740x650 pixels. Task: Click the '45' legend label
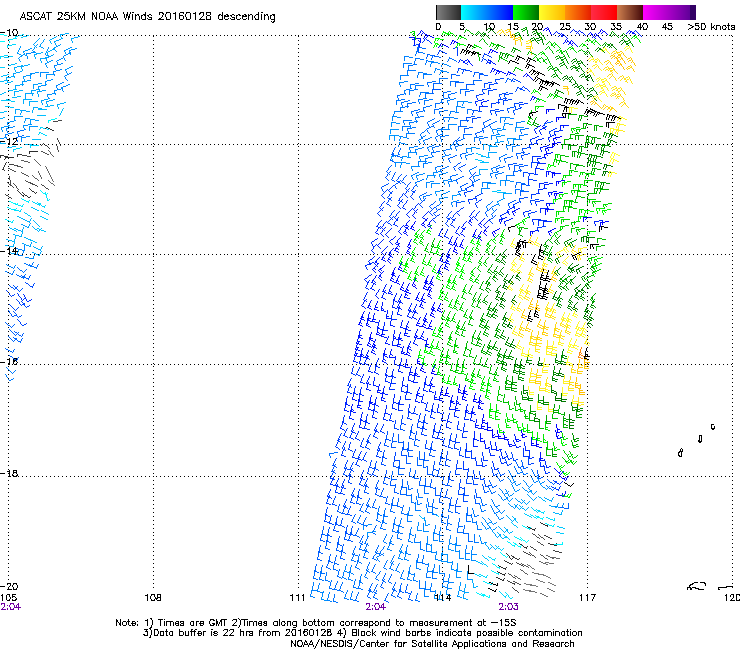coord(667,27)
